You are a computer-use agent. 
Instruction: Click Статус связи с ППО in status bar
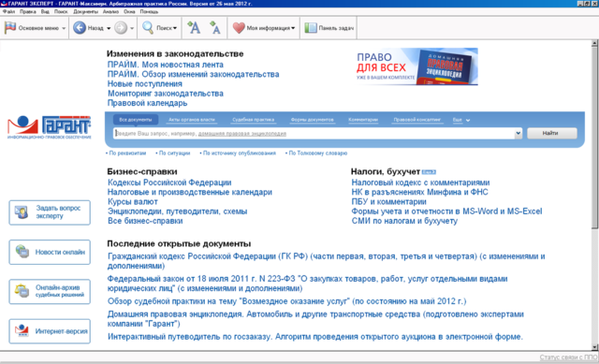(568, 357)
